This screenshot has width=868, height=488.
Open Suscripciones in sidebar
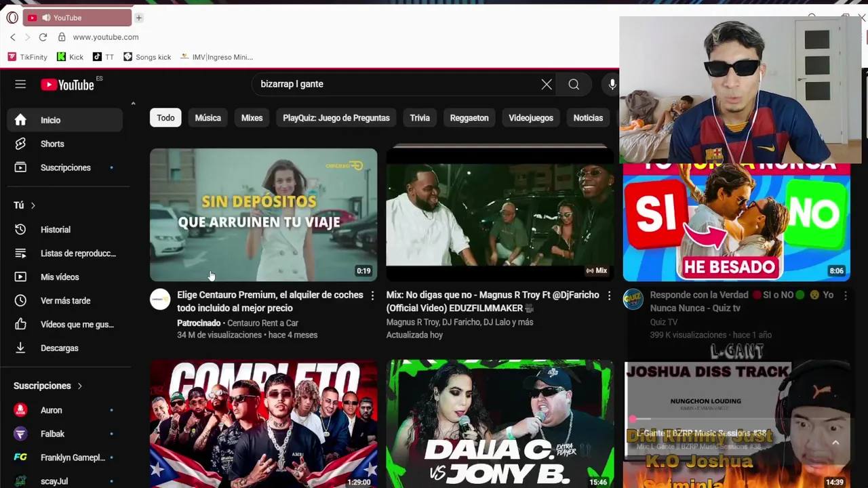click(x=65, y=167)
